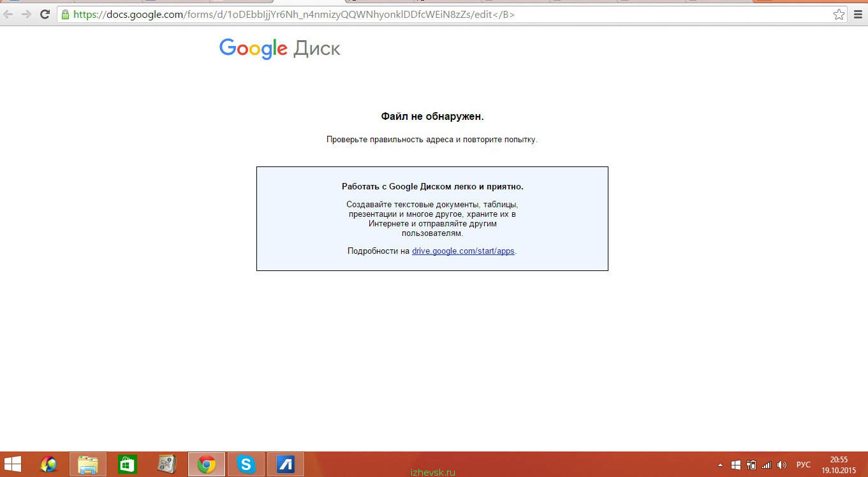Screen dimensions: 868x477
Task: Click the battery power tray icon
Action: click(x=751, y=465)
